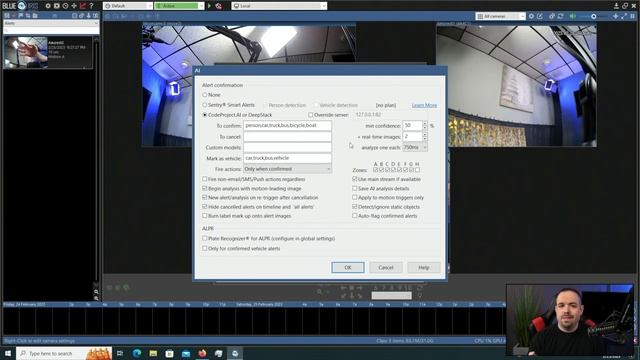The image size is (640, 360).
Task: Click the record video icon in top toolbar
Action: point(57,6)
